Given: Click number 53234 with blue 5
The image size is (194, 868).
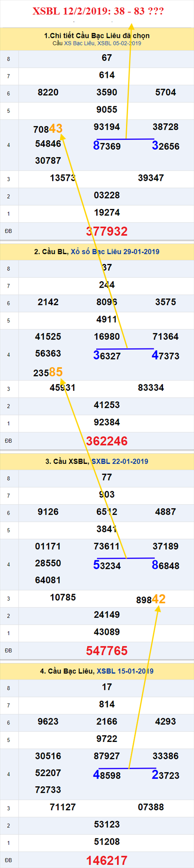Looking at the screenshot, I should (107, 565).
